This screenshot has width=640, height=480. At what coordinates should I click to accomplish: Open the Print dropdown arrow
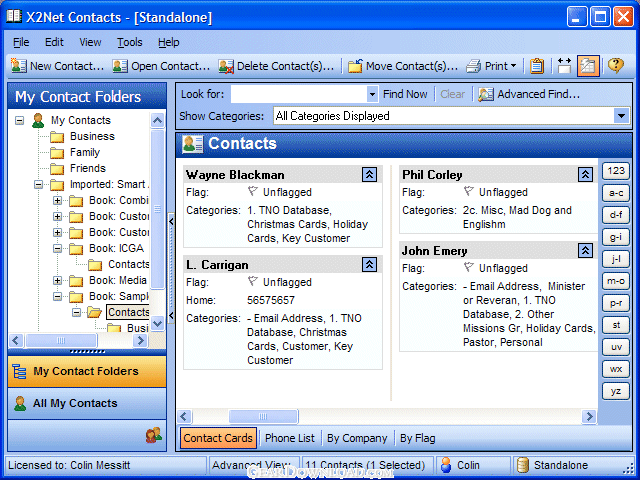click(513, 66)
